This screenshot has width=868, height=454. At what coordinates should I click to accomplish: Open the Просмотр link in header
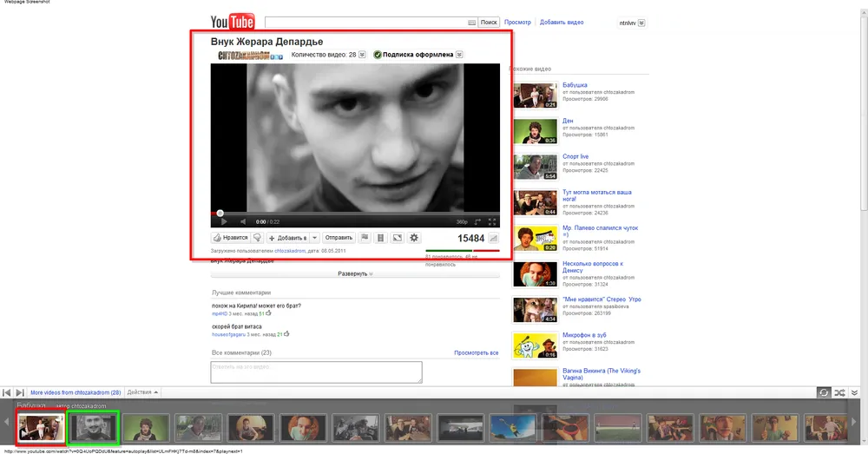click(x=517, y=22)
